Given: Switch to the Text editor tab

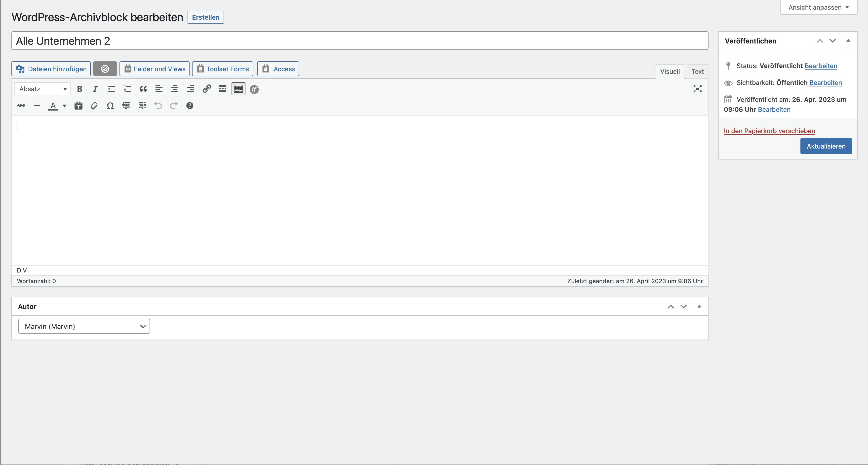Looking at the screenshot, I should click(x=697, y=72).
